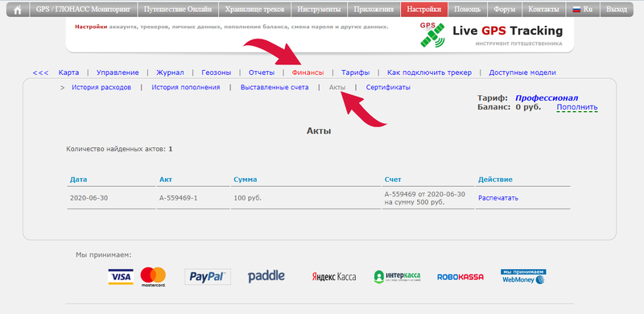
Task: Click the Яндекс Касса logo
Action: tap(334, 277)
